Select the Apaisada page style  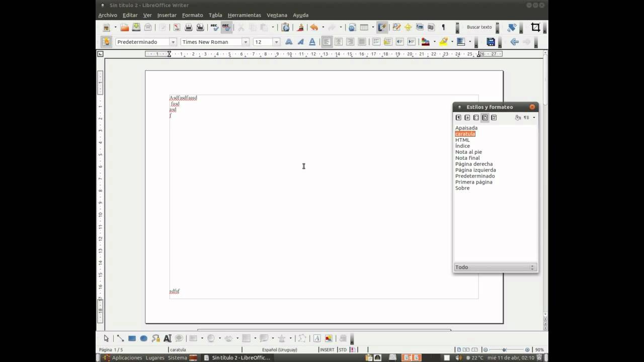(x=466, y=128)
